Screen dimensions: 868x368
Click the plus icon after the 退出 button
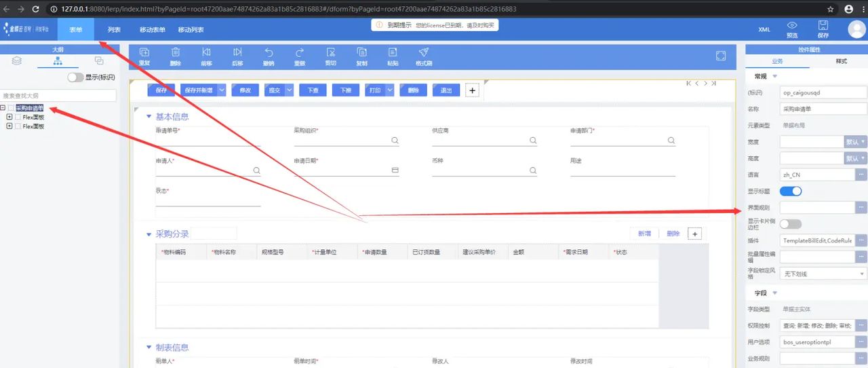point(473,90)
